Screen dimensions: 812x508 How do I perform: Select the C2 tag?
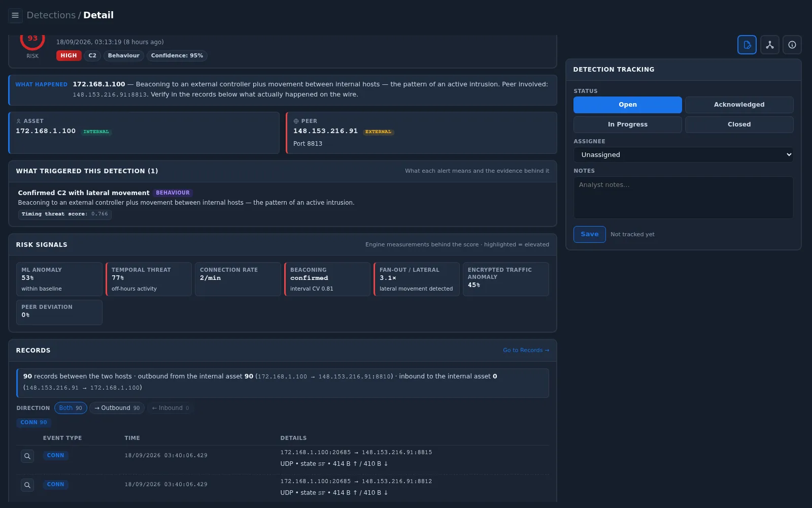92,55
